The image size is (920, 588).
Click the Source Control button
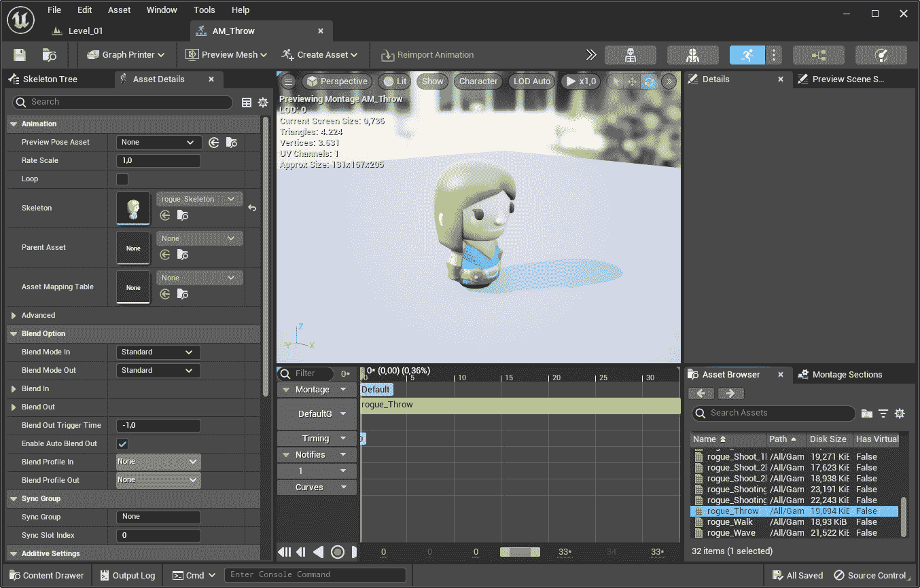pyautogui.click(x=872, y=576)
